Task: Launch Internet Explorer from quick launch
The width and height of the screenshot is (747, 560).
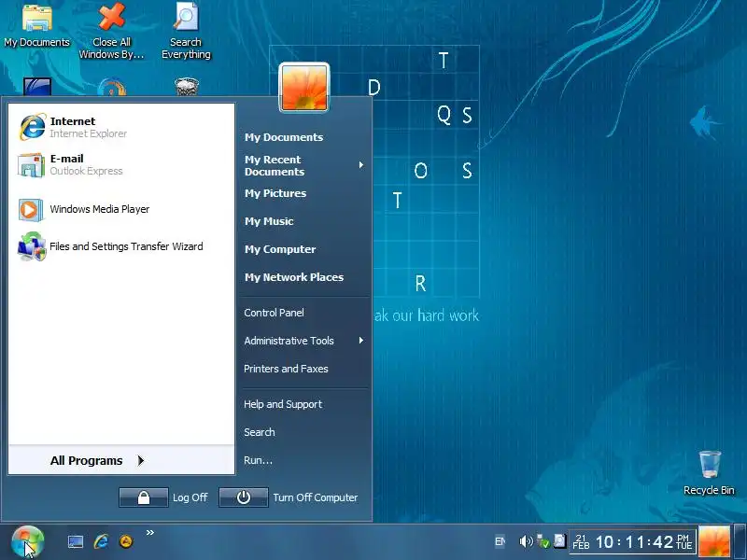Action: pyautogui.click(x=101, y=541)
